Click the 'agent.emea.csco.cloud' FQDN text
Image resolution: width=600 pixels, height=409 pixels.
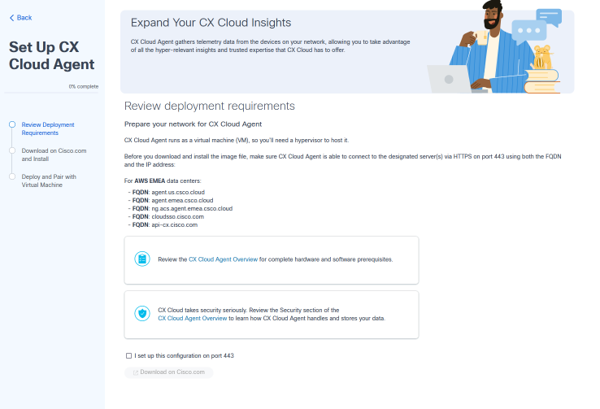(182, 200)
